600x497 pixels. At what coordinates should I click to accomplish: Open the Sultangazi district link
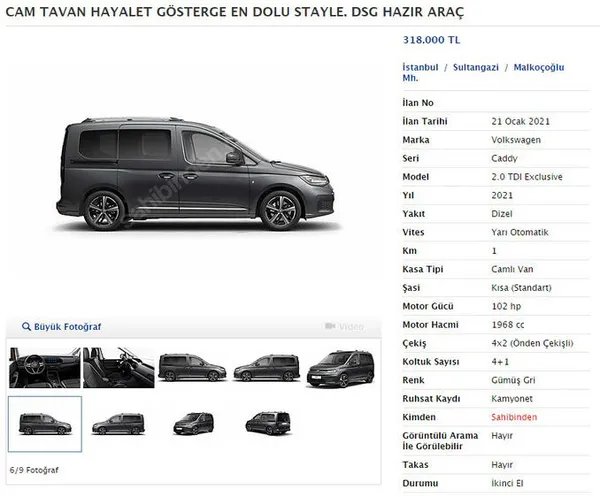tap(476, 67)
